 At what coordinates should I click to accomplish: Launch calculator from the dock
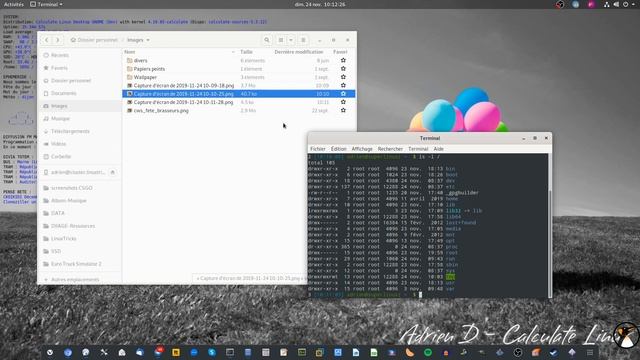coord(266,352)
